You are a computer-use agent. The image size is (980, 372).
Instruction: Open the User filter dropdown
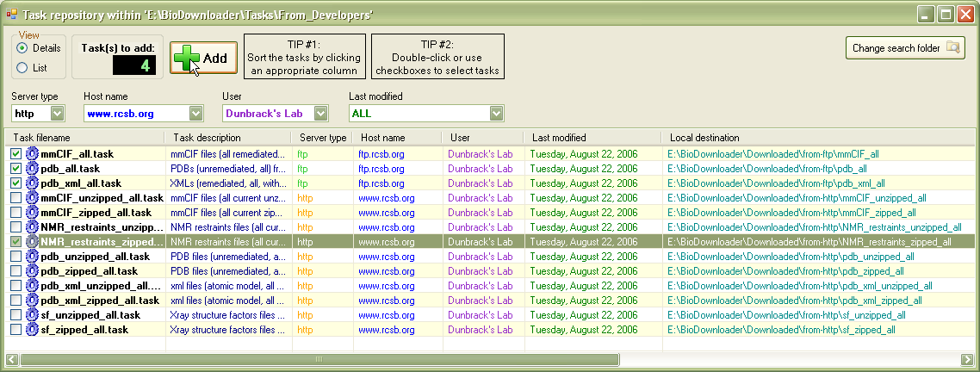click(x=320, y=113)
